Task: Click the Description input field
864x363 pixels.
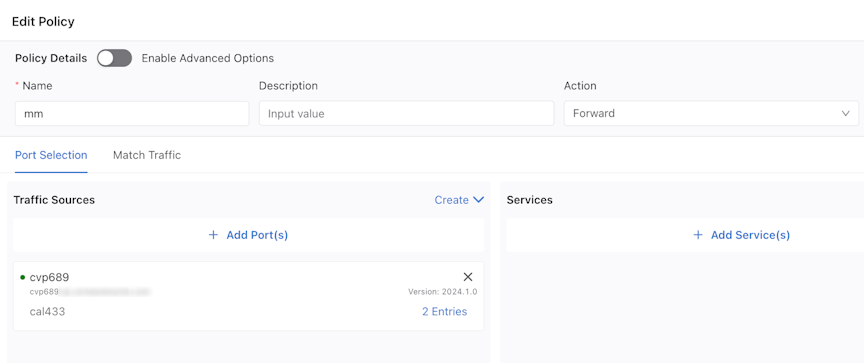Action: [406, 113]
